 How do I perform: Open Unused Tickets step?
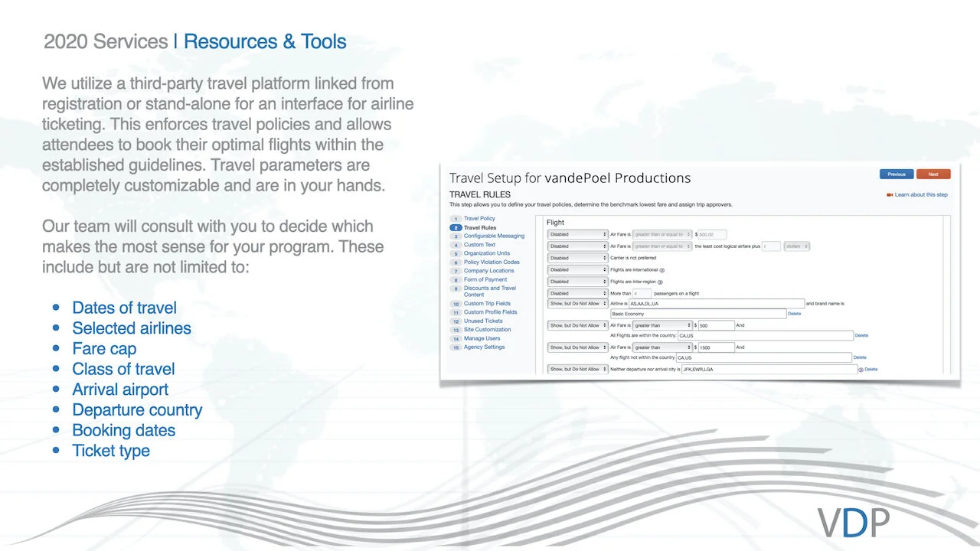click(483, 321)
